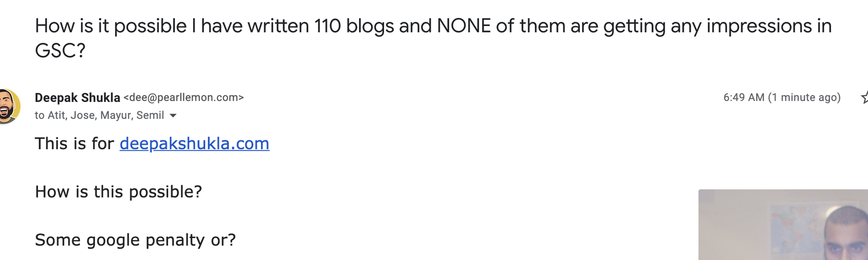Viewport: 868px width, 260px height.
Task: Click the "(1 minute ago)" text
Action: (805, 98)
